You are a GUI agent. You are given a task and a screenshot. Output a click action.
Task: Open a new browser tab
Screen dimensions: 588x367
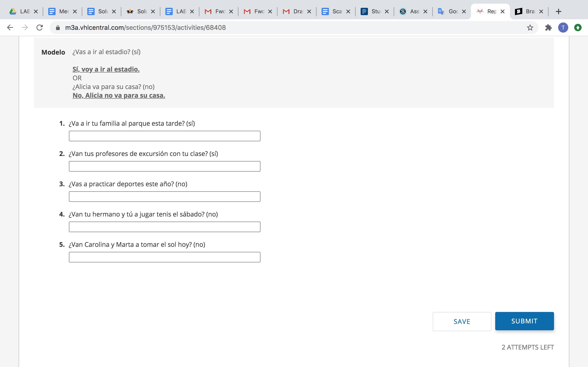pos(558,11)
